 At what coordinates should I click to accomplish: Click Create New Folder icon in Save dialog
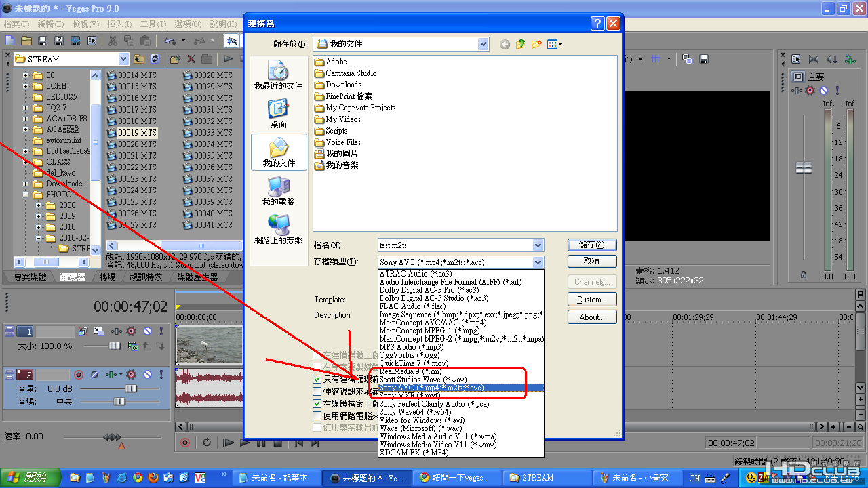[536, 44]
